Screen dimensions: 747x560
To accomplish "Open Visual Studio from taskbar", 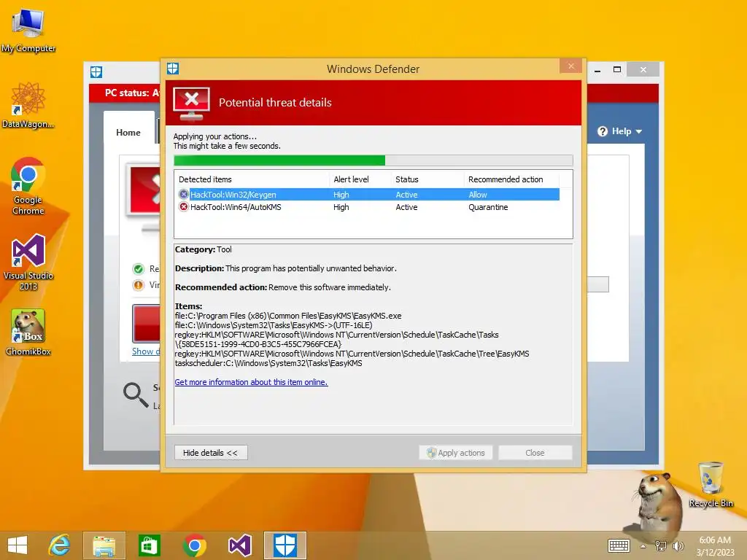I will tap(239, 545).
